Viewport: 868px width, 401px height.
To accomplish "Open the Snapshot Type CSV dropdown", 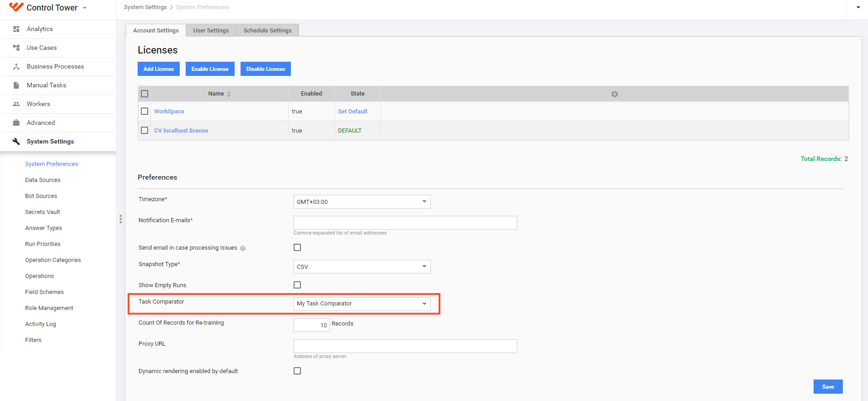I will (362, 267).
